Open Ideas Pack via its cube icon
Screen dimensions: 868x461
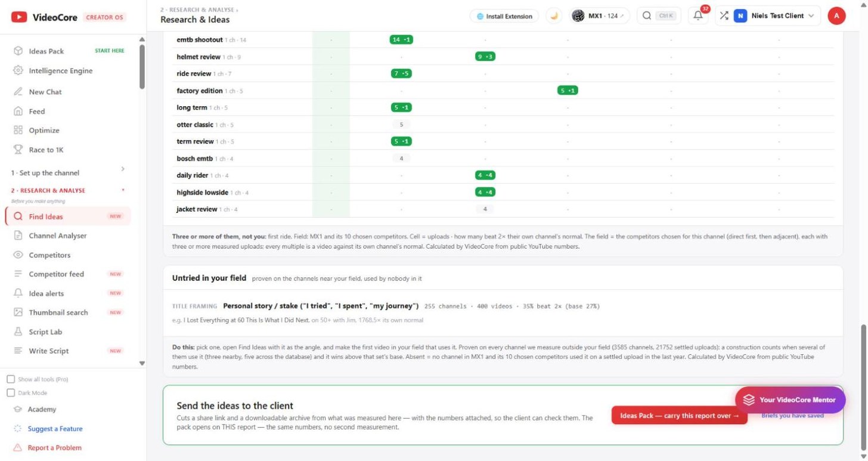[18, 51]
